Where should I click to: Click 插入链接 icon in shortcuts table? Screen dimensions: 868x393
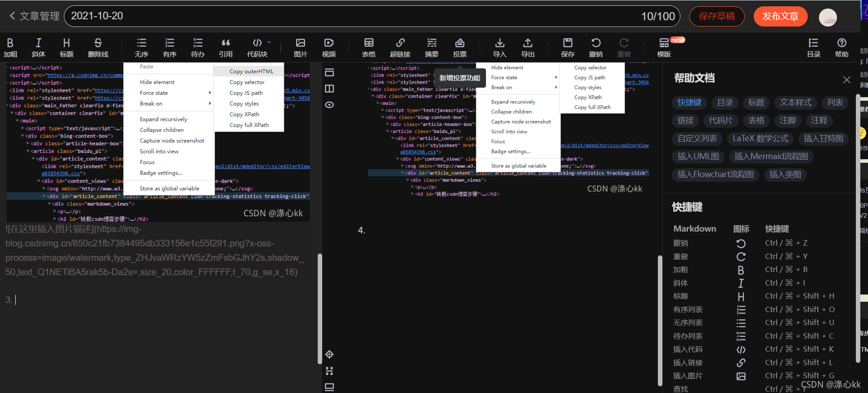[x=741, y=362]
